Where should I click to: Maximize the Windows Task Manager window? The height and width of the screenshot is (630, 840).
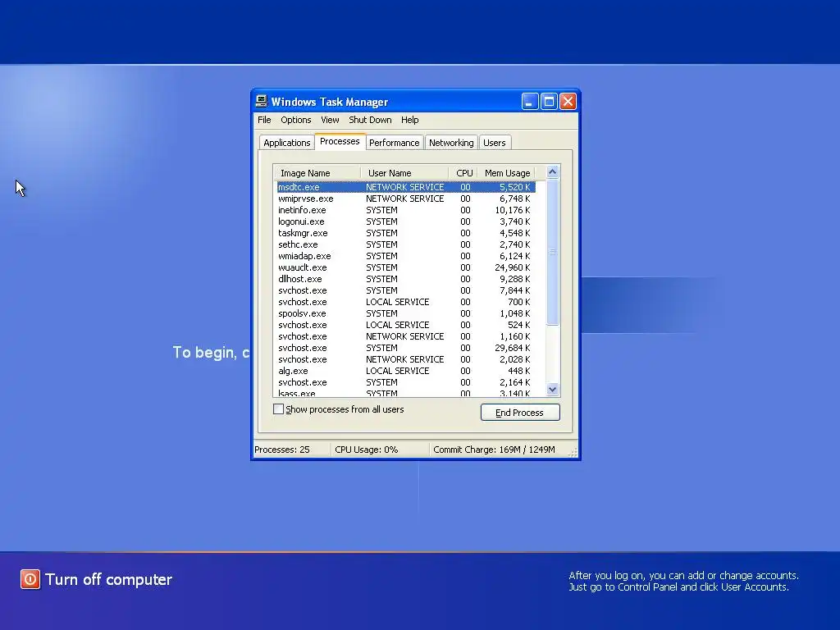(549, 101)
